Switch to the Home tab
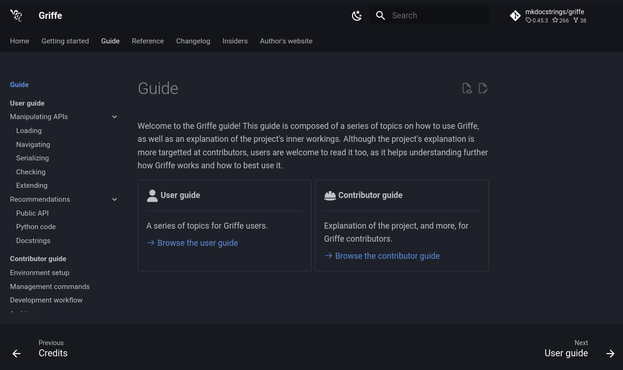Image resolution: width=623 pixels, height=370 pixels. click(19, 41)
